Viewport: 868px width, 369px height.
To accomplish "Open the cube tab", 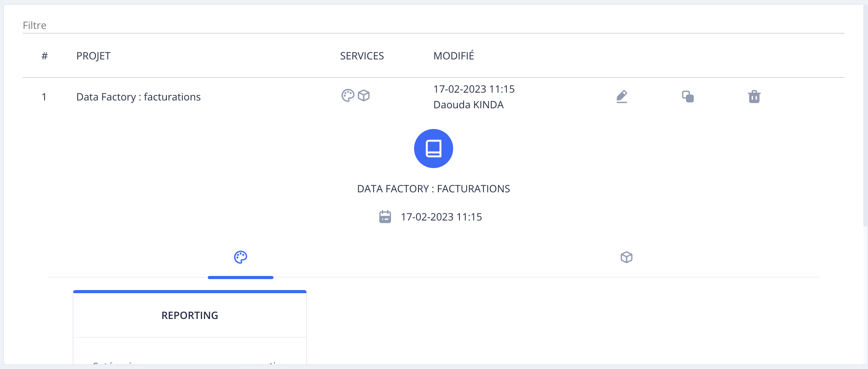I will tap(626, 257).
